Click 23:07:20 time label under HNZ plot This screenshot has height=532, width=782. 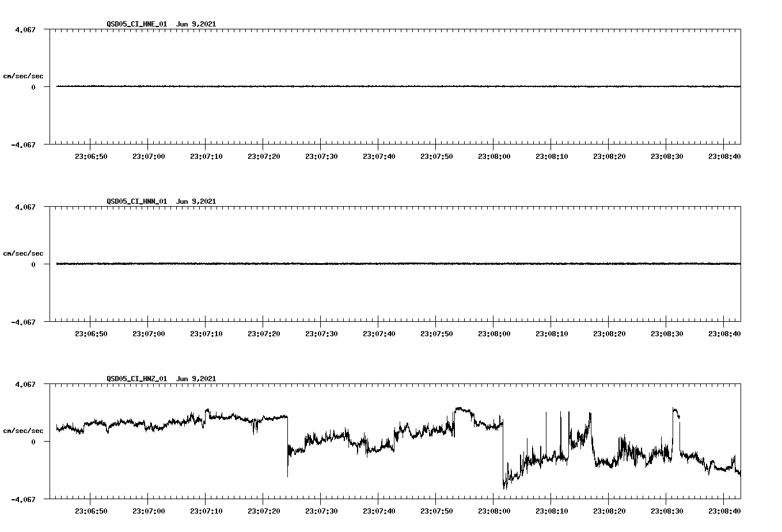[264, 511]
